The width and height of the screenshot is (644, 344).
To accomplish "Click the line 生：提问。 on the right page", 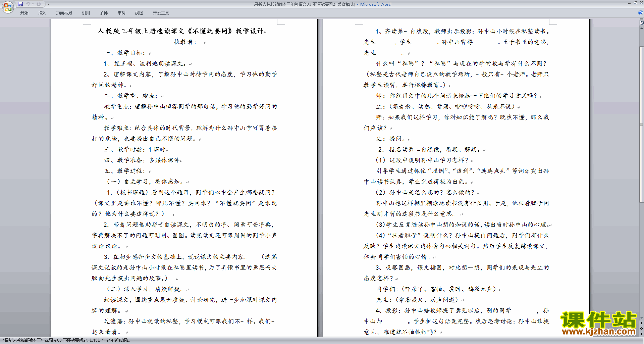I will click(391, 139).
